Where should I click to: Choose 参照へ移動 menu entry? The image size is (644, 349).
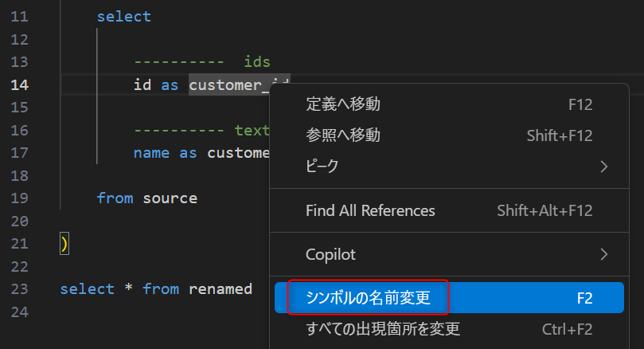[449, 135]
